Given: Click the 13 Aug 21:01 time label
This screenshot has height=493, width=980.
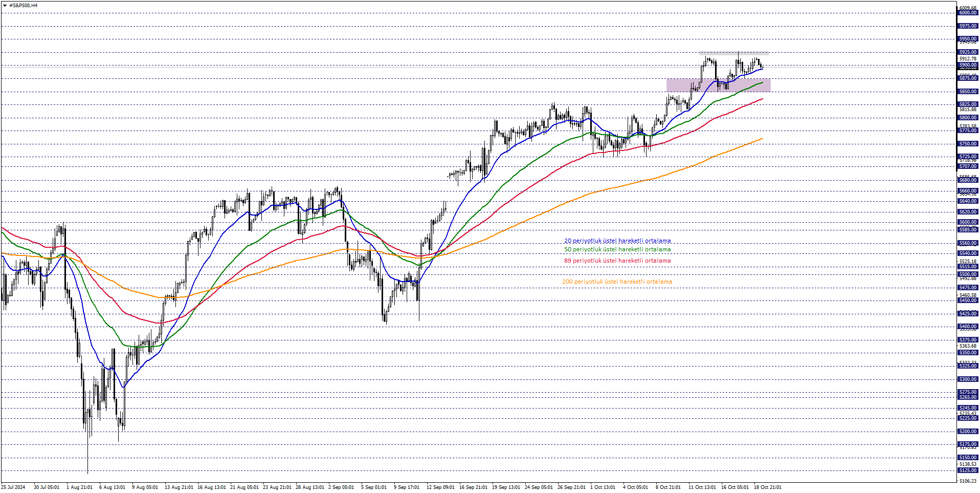Looking at the screenshot, I should [179, 487].
